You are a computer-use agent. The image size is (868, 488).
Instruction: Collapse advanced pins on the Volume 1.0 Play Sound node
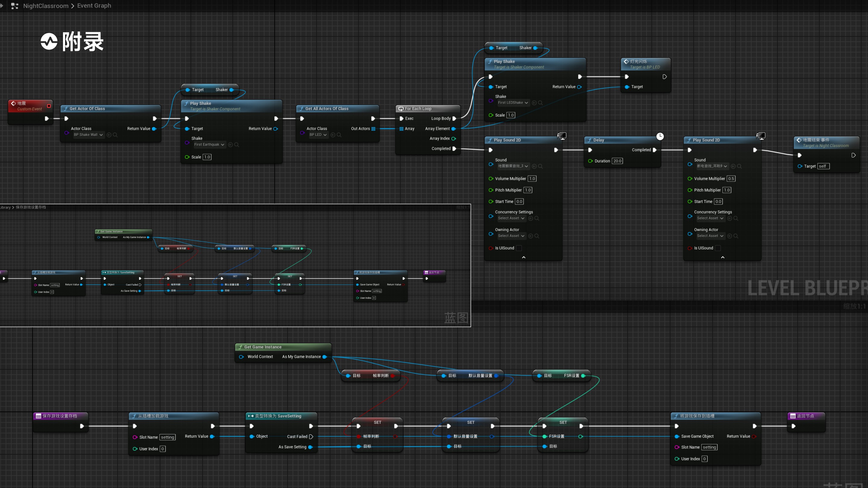(524, 257)
